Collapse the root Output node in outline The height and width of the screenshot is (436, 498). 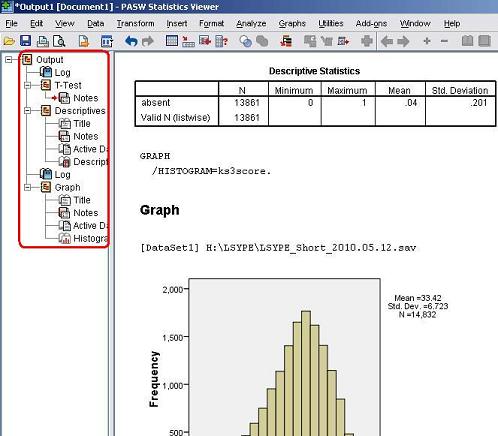coord(9,60)
